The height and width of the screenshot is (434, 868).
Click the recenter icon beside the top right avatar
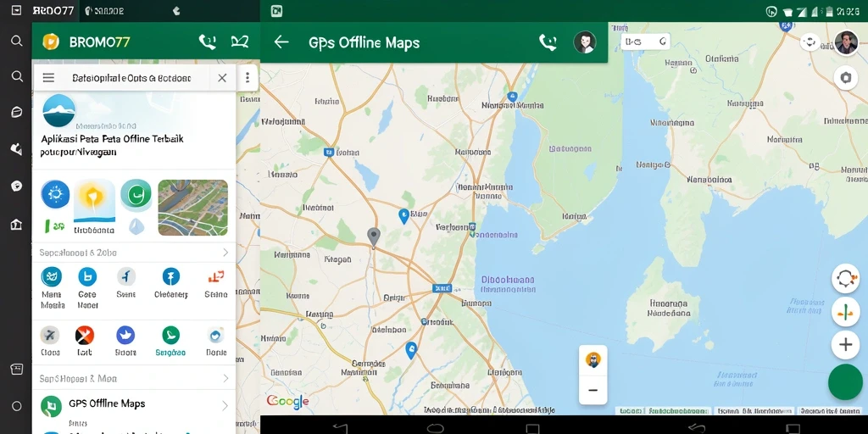(810, 42)
